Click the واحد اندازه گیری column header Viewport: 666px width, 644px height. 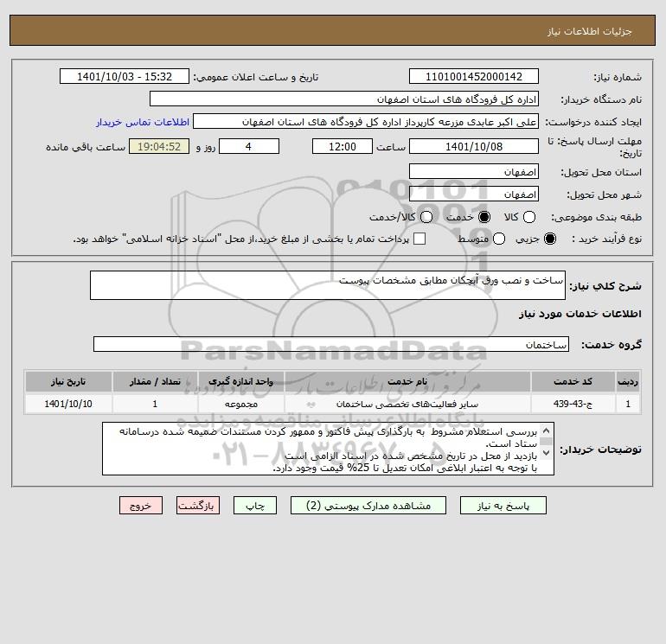point(240,381)
